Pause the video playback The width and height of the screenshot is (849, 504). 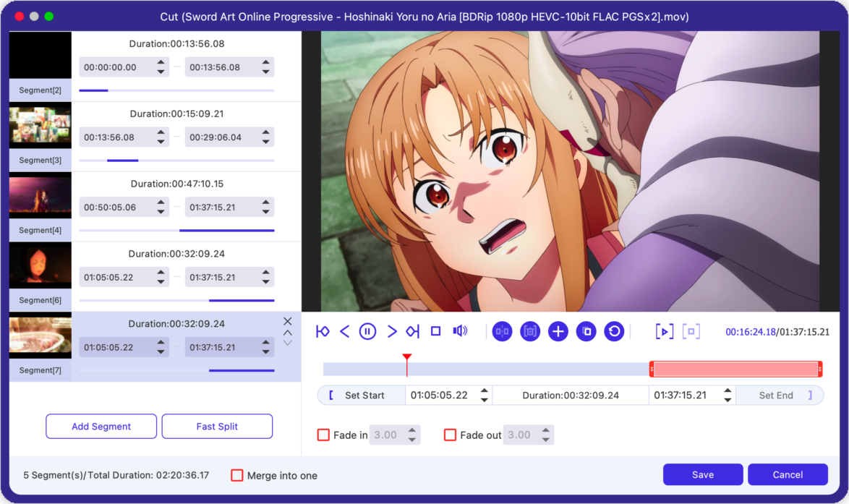[x=367, y=331]
